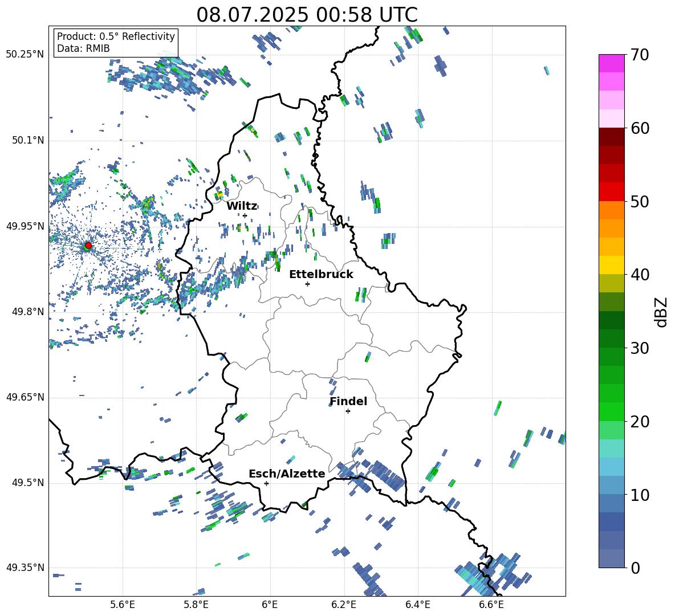Click the 20 tick label on colorbar

coord(640,422)
